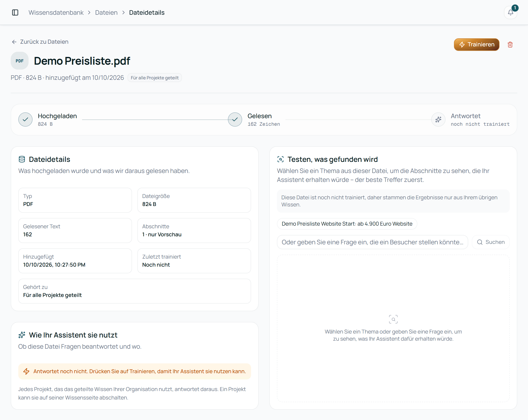Click the Gehört zu project sharing card
Screen dimensions: 528x420
click(x=134, y=291)
